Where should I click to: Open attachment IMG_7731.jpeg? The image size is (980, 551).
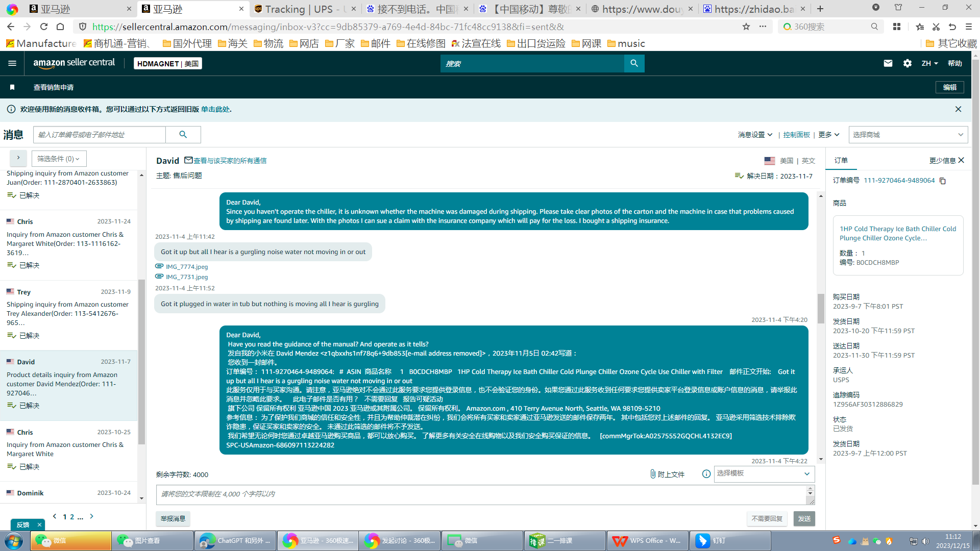187,277
